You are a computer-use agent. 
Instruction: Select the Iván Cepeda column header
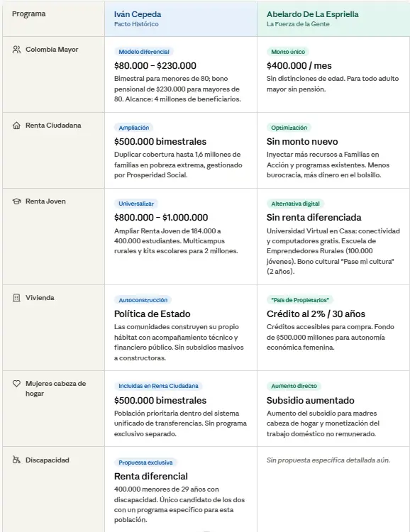[x=181, y=18]
